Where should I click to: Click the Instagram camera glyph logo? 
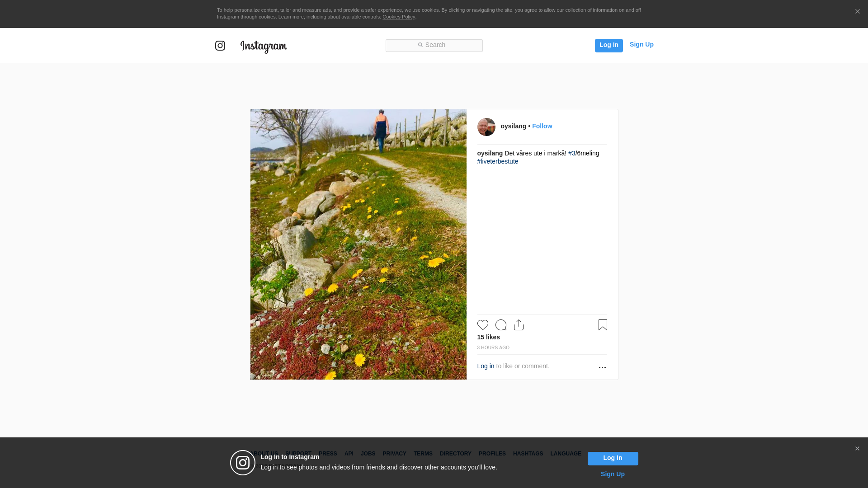tap(220, 46)
